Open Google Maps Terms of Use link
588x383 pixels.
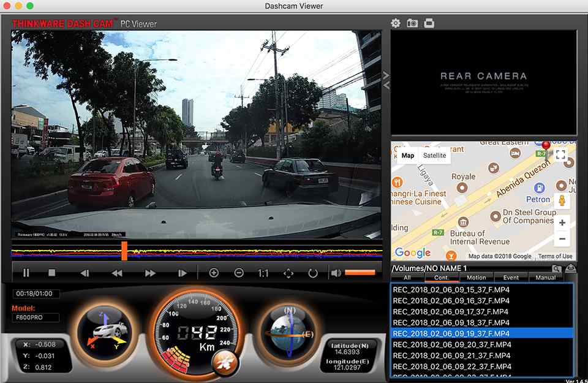pos(554,256)
